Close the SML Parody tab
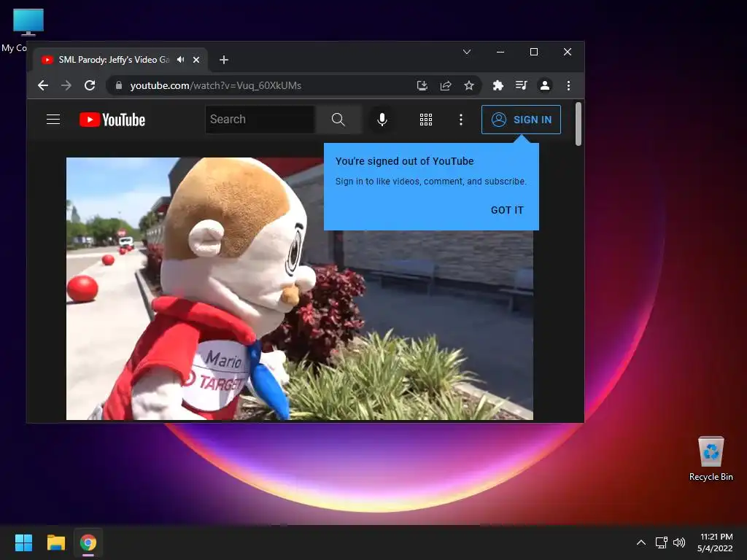This screenshot has width=747, height=560. pos(196,60)
